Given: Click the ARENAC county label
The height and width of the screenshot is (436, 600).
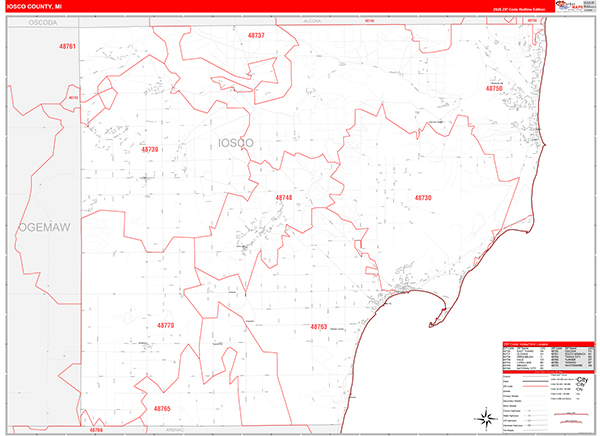Looking at the screenshot, I should (x=175, y=430).
